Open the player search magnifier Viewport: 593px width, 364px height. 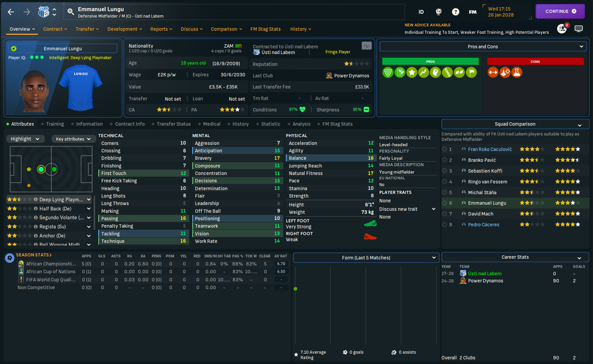pos(71,12)
